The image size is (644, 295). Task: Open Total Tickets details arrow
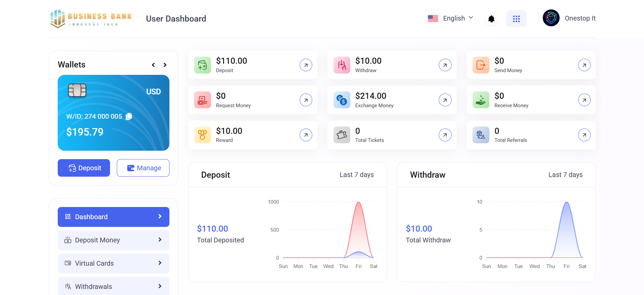point(445,135)
